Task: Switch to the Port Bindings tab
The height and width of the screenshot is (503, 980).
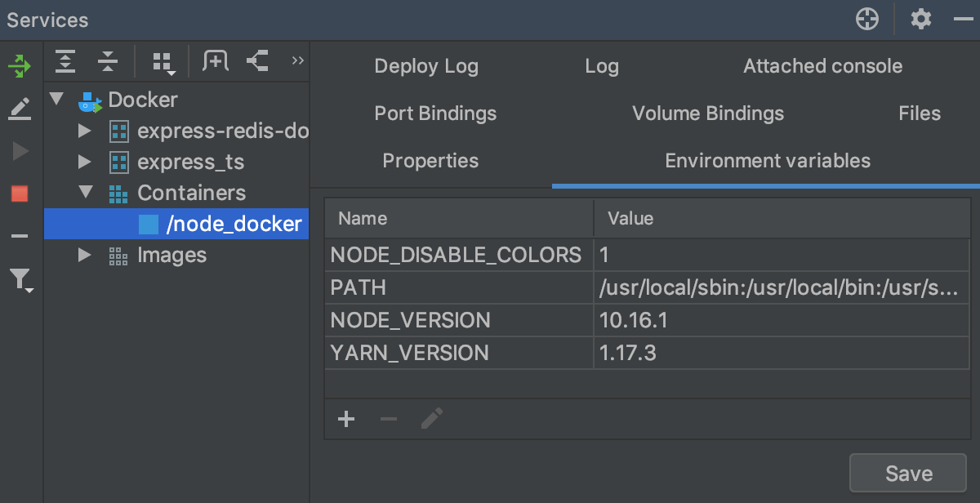Action: tap(435, 114)
